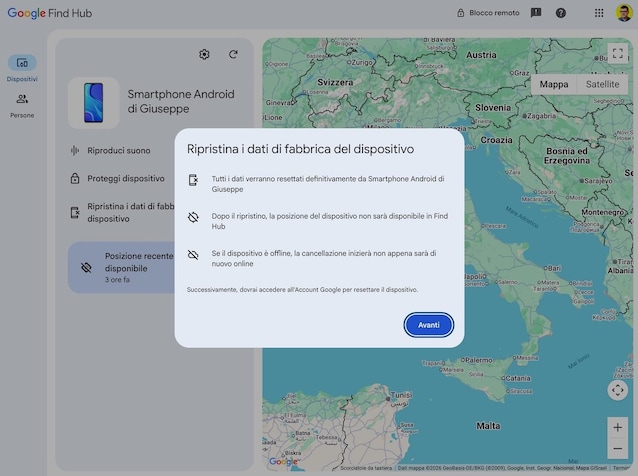This screenshot has height=476, width=638.
Task: Open Blocco remoto in top bar
Action: click(488, 13)
